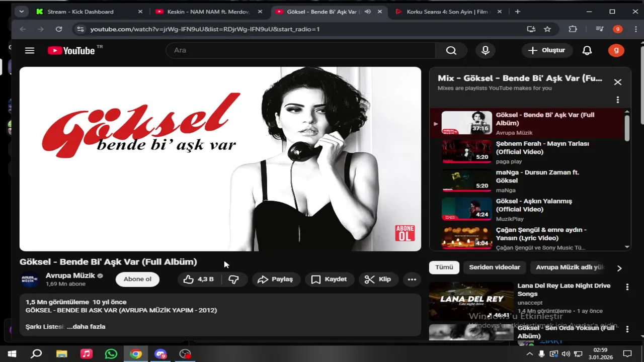Viewport: 644px width, 362px height.
Task: Select current Göksel Full Albüm Mix item
Action: click(527, 123)
